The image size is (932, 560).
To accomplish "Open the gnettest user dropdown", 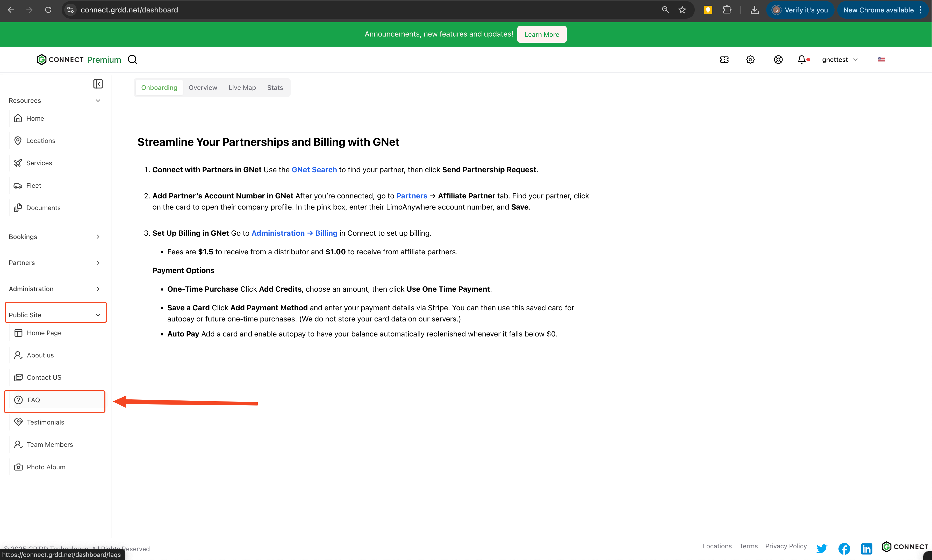I will [x=840, y=60].
